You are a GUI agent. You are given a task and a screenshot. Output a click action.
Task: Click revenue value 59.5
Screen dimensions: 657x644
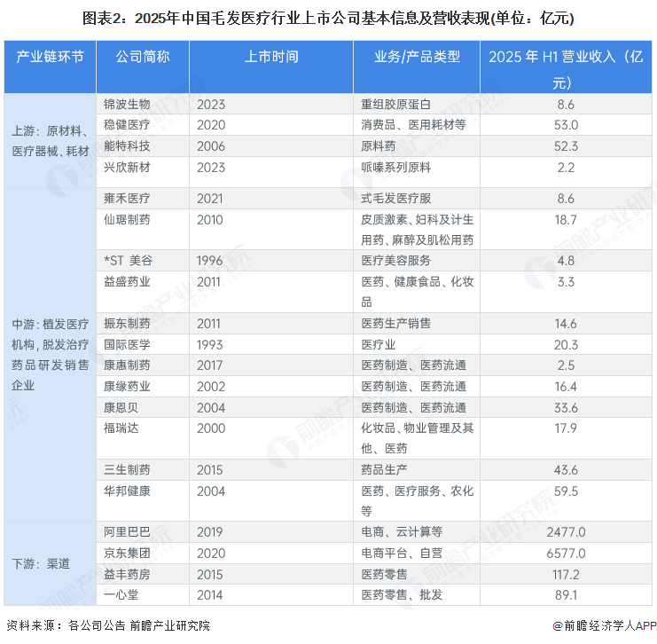click(x=566, y=491)
